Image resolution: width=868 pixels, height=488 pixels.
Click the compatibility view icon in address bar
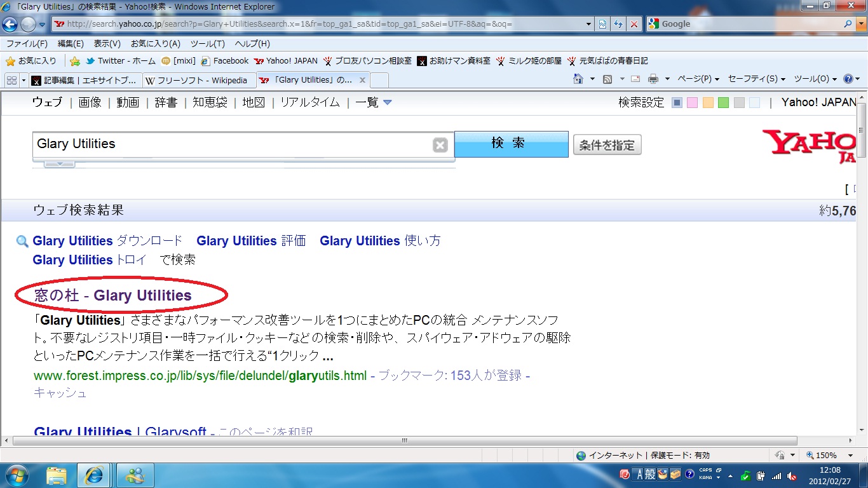click(x=603, y=24)
